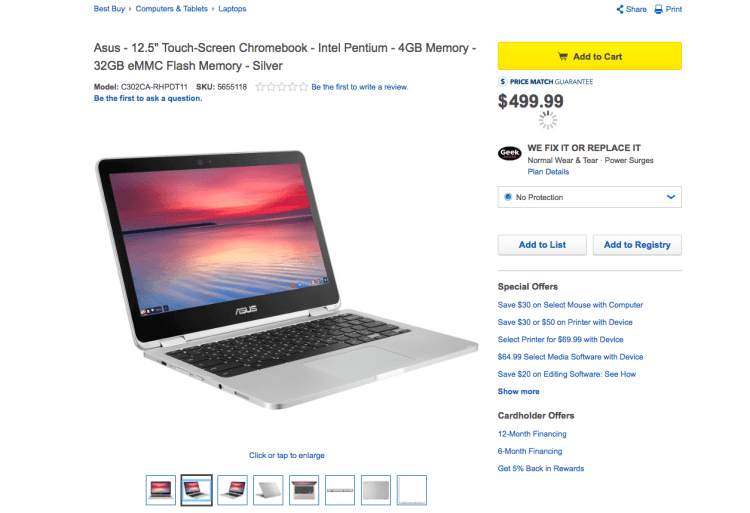The image size is (750, 513).
Task: Click the star rating icons
Action: pos(282,87)
